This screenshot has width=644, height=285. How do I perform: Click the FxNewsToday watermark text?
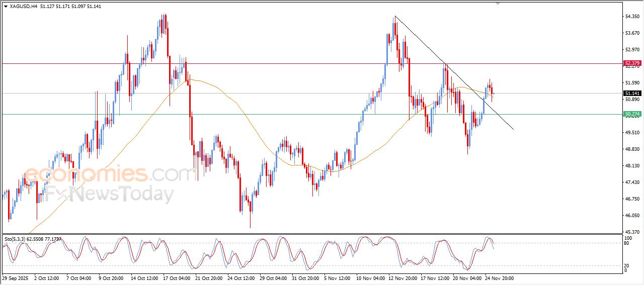pos(110,194)
